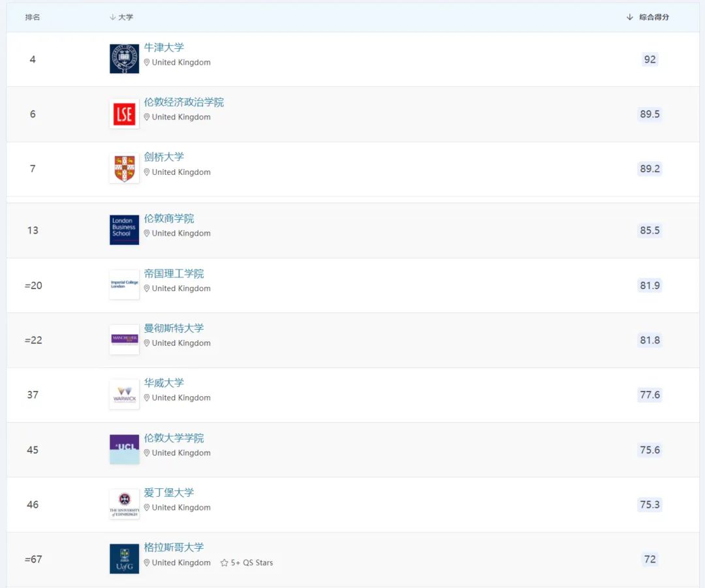
Task: Open the 华威大学 link
Action: point(164,383)
